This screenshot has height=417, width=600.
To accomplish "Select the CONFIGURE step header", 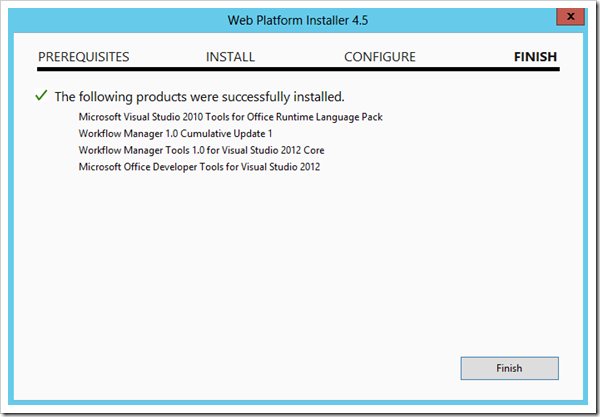I will pos(380,57).
